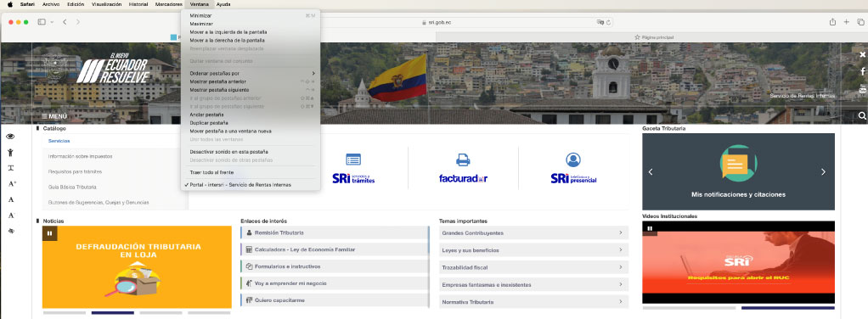Pause the Noticias carousel

pyautogui.click(x=50, y=233)
